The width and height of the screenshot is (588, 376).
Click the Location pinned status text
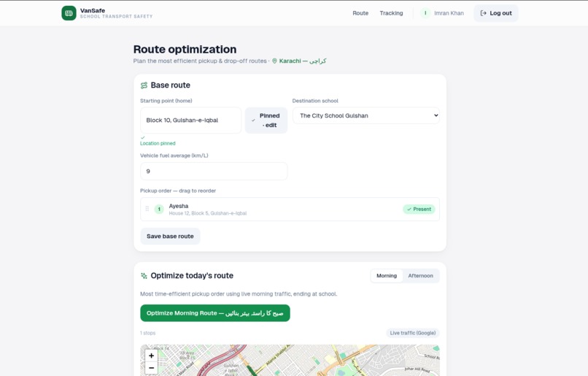coord(158,143)
